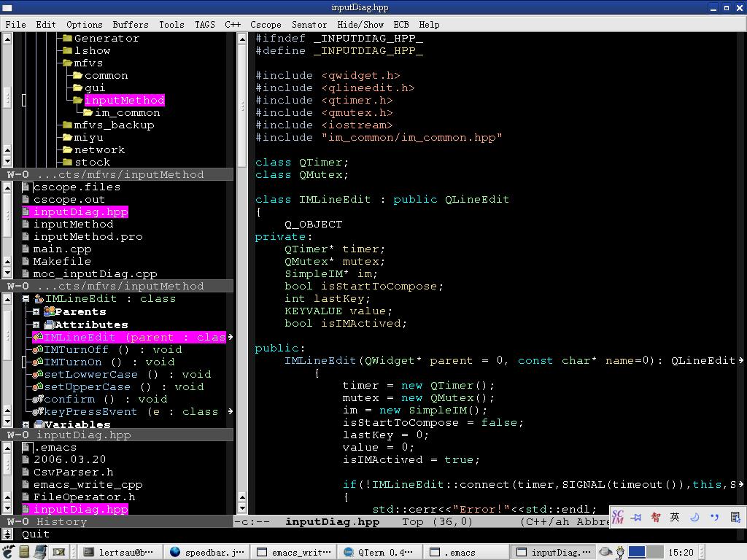This screenshot has width=747, height=560.
Task: Jump to keyPressEvent method entry
Action: click(131, 411)
